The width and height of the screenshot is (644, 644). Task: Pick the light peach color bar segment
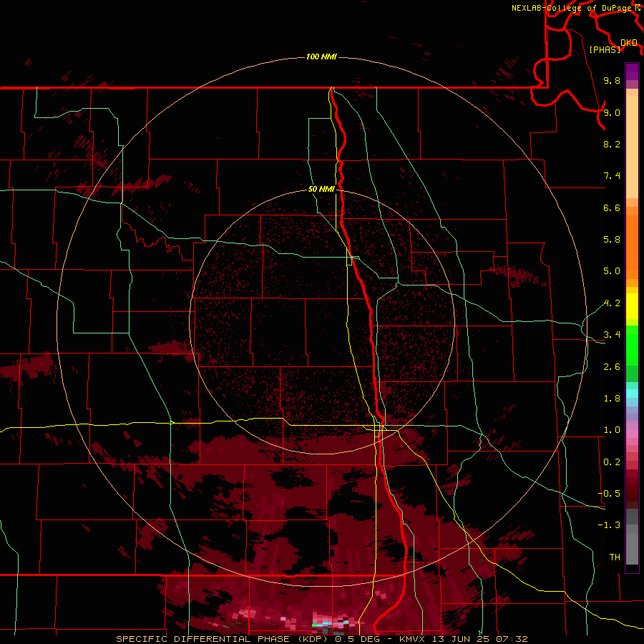(x=632, y=147)
